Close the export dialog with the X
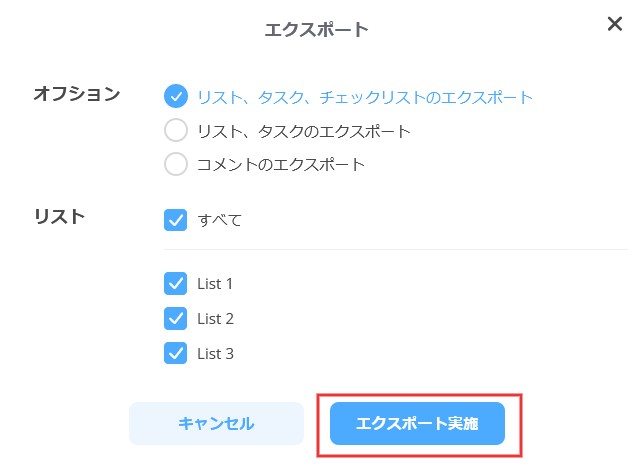635x467 pixels. (x=615, y=24)
